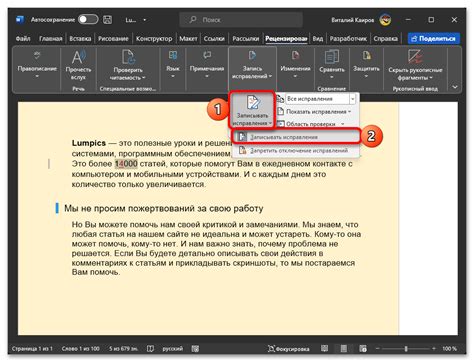Viewport: 474px width, 362px height.
Task: Click the Save icon in title bar
Action: coord(108,20)
